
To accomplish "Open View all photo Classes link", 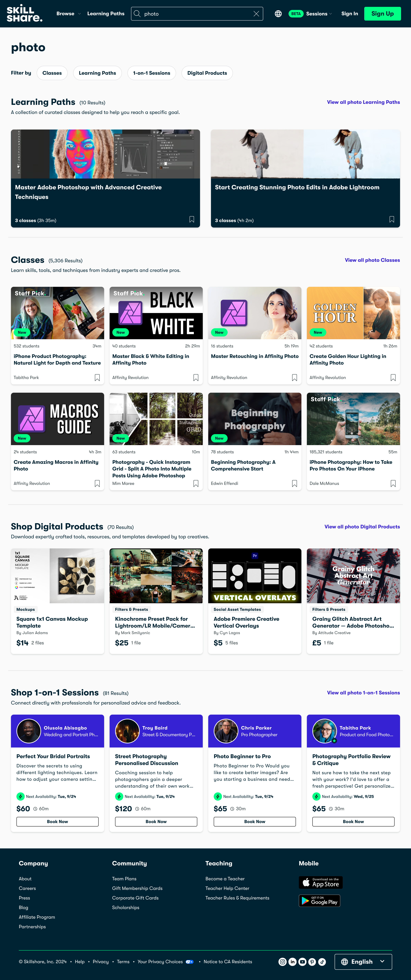I will click(372, 260).
